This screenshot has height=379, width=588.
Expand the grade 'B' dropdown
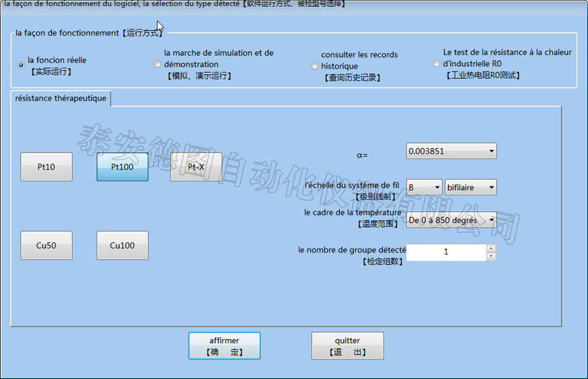(424, 186)
